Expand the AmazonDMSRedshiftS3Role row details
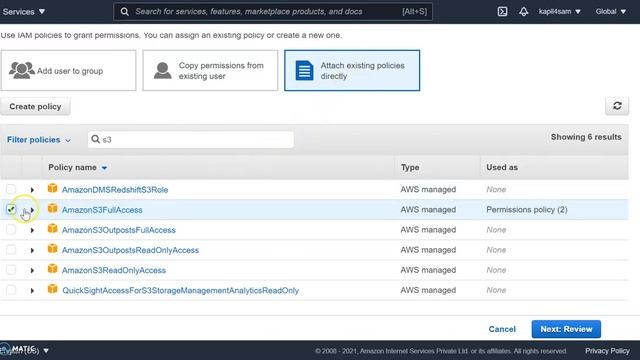This screenshot has width=640, height=360. point(32,190)
